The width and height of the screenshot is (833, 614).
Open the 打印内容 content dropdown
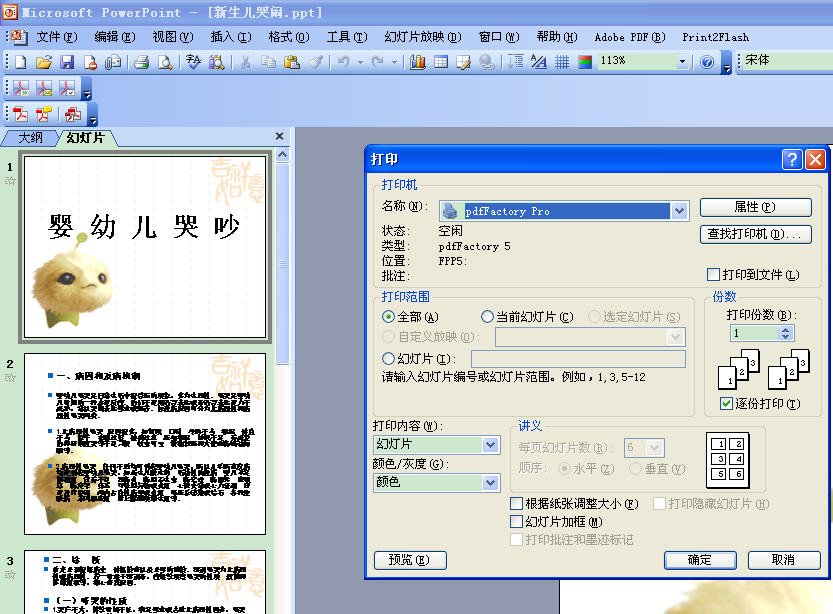point(489,443)
